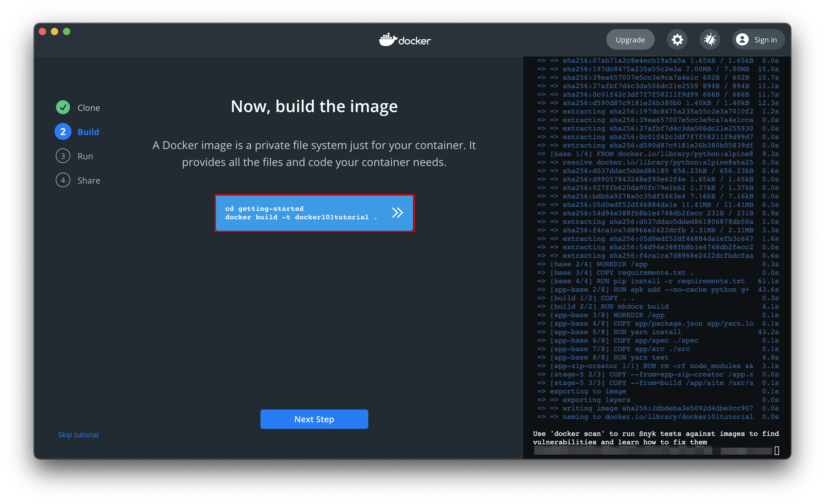Image resolution: width=825 pixels, height=504 pixels.
Task: Click the Skip tutorial link
Action: pos(78,434)
